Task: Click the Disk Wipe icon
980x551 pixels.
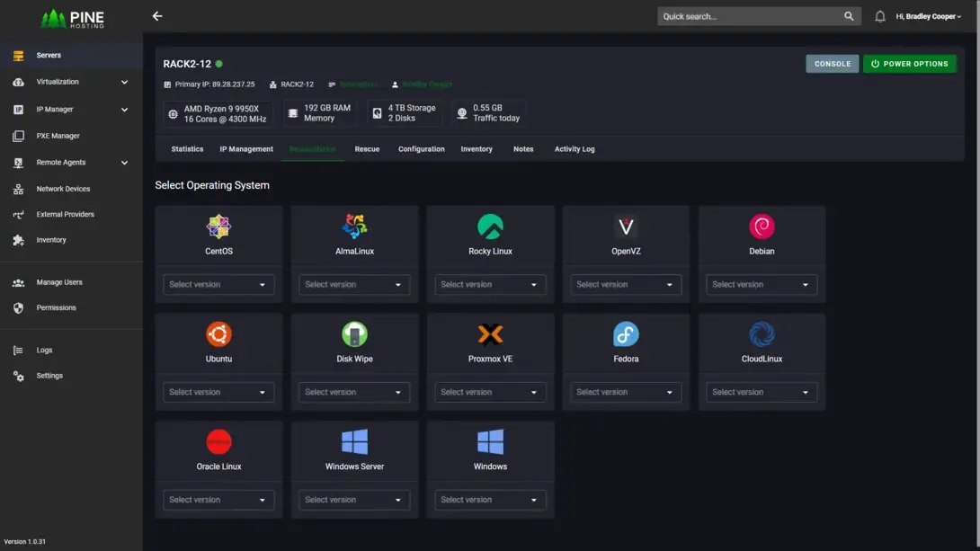Action: [354, 334]
